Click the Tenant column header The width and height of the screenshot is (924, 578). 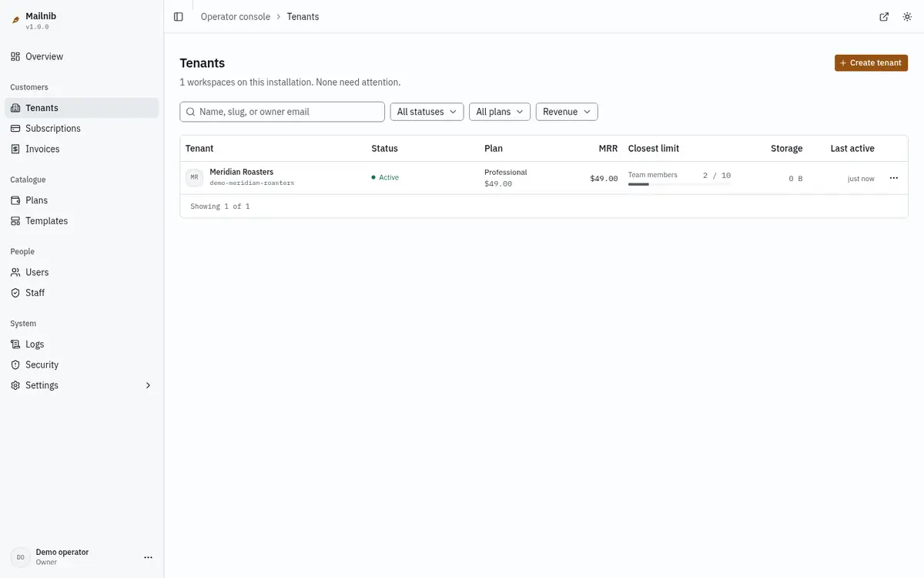click(199, 149)
